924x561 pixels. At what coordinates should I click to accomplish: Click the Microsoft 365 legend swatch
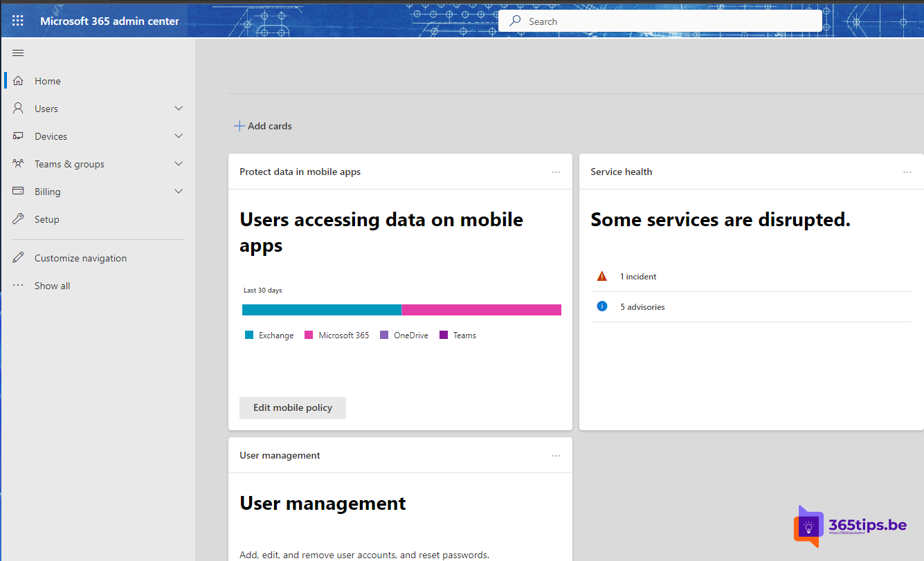(309, 335)
